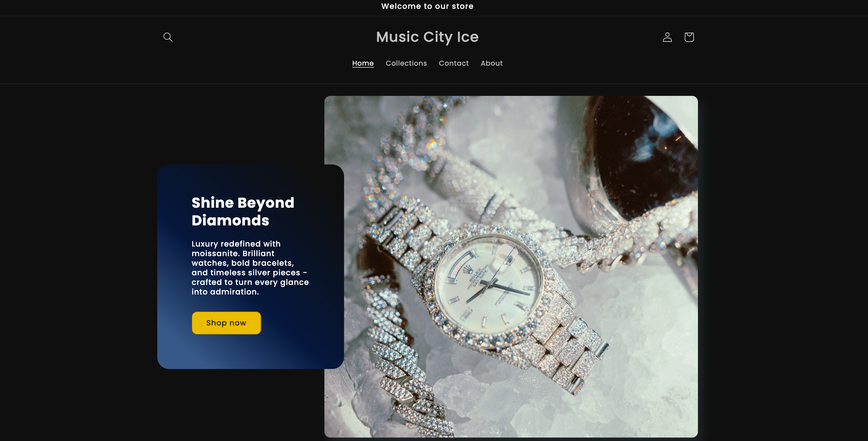Click the yellow Shop now button
This screenshot has width=868, height=441.
226,323
